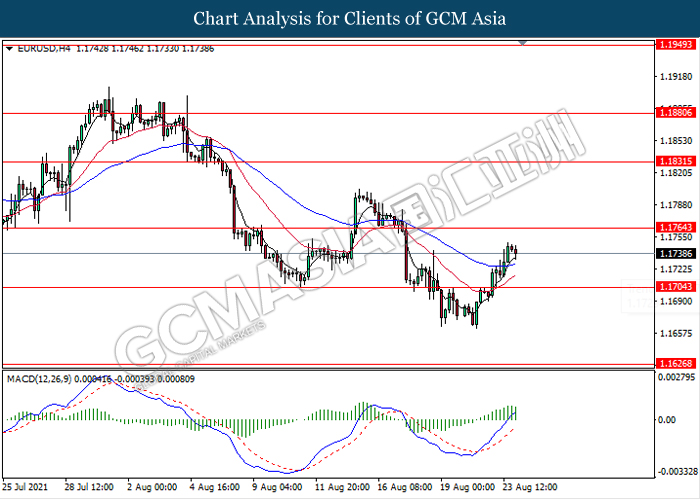Click the Chart Analysis for Clients title

point(350,18)
